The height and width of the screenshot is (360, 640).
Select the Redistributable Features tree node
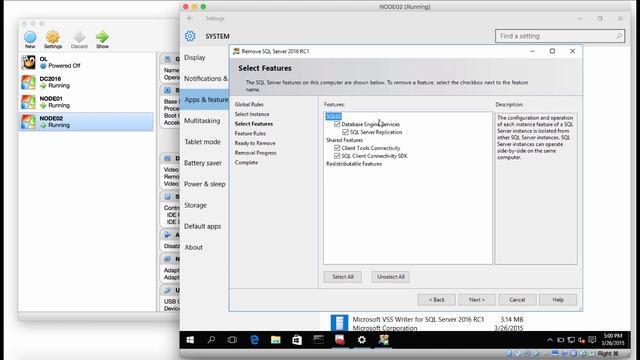tap(354, 164)
